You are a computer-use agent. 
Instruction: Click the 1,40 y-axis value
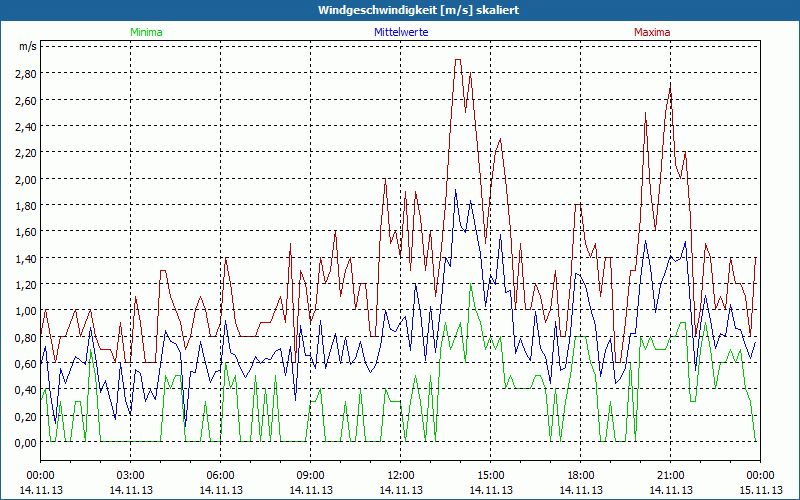(x=26, y=258)
